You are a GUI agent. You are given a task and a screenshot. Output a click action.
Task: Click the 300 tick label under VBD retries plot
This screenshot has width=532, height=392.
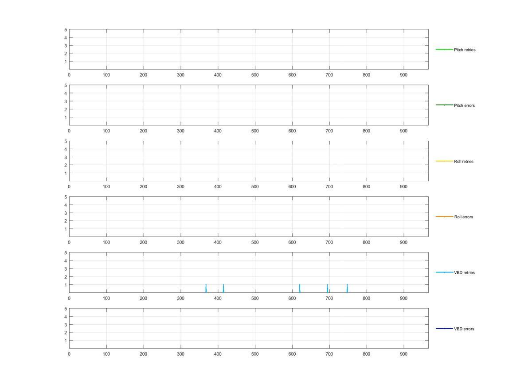(x=180, y=298)
